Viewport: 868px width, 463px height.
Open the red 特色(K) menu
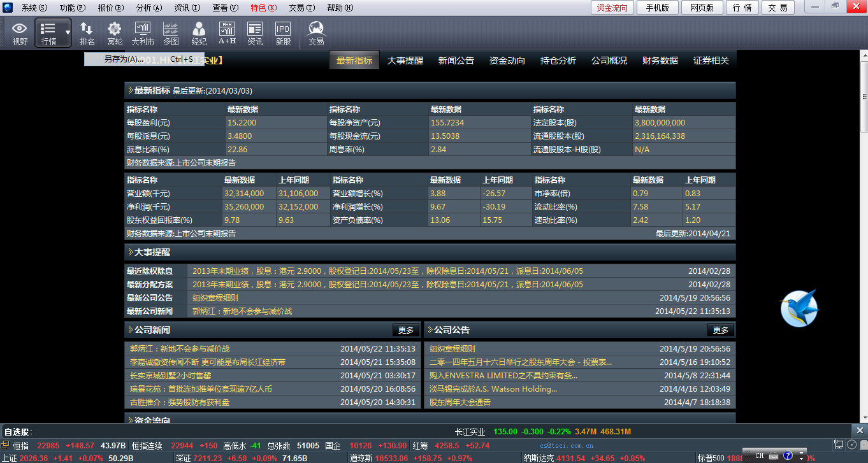[264, 8]
